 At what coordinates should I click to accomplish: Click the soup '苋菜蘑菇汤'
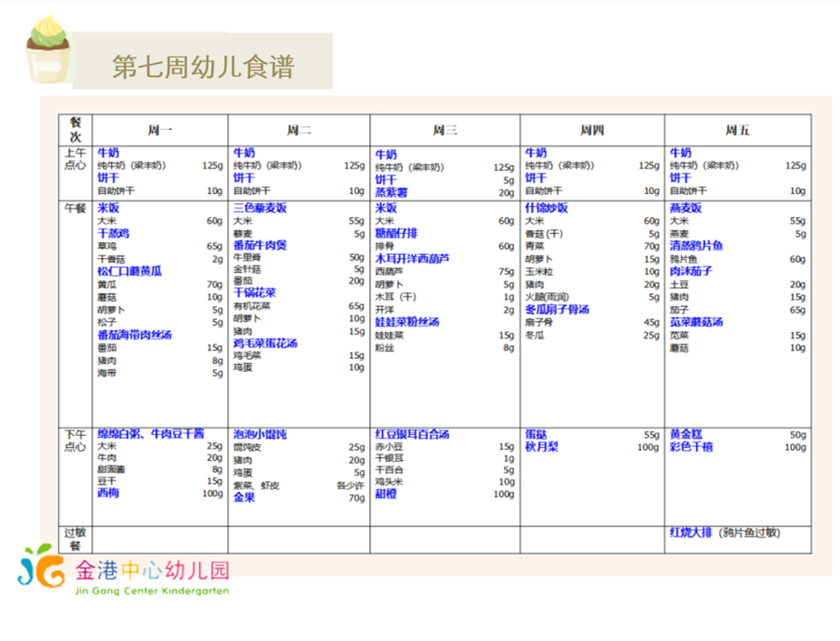click(x=696, y=322)
